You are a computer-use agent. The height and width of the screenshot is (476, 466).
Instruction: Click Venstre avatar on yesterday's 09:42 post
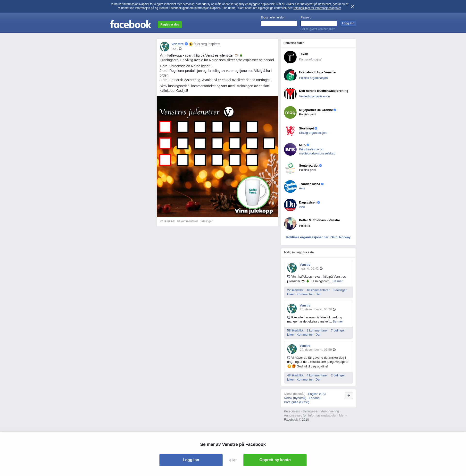coord(292,268)
